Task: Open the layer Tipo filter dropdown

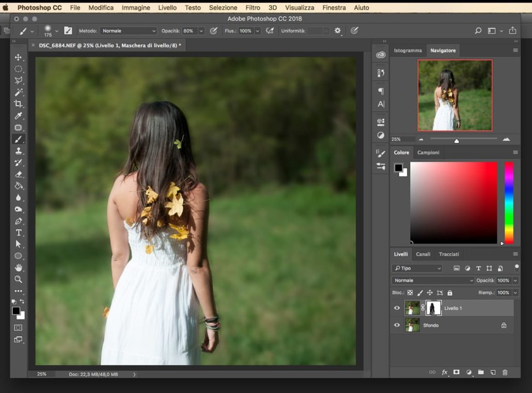Action: (x=417, y=268)
